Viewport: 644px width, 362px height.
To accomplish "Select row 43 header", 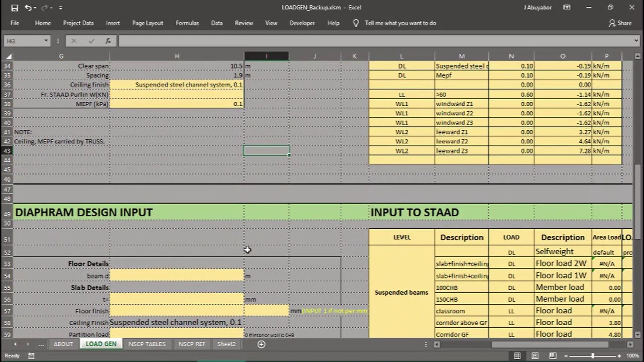I will coord(7,151).
